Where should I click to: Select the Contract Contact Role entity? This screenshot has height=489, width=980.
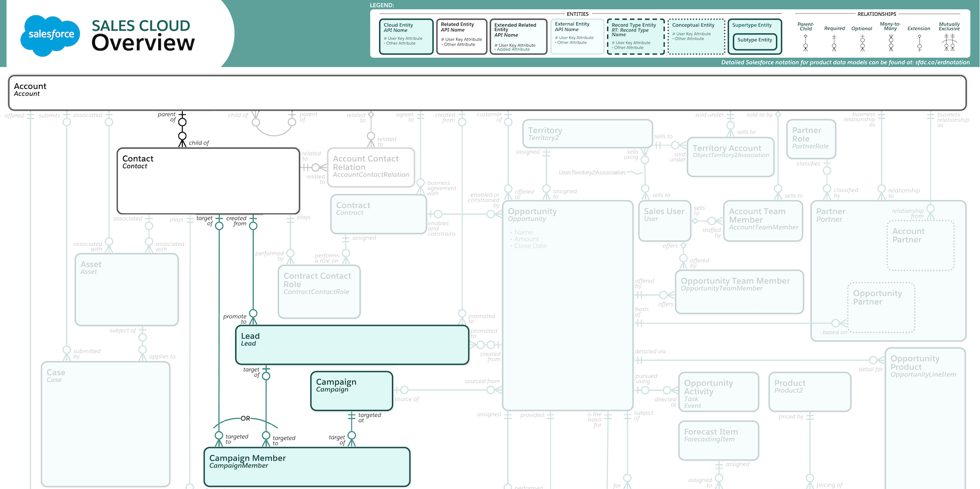(319, 292)
